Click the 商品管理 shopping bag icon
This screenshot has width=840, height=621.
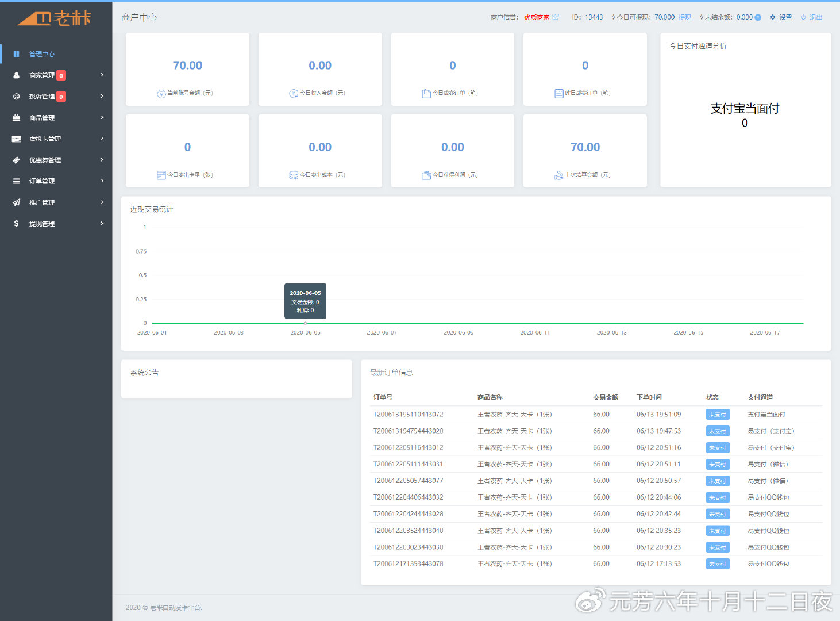[x=16, y=118]
